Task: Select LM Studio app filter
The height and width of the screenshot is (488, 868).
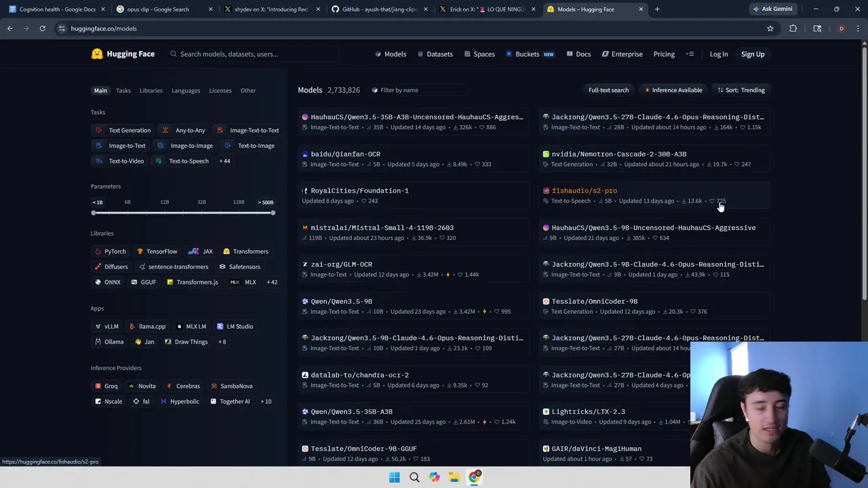Action: coord(235,327)
